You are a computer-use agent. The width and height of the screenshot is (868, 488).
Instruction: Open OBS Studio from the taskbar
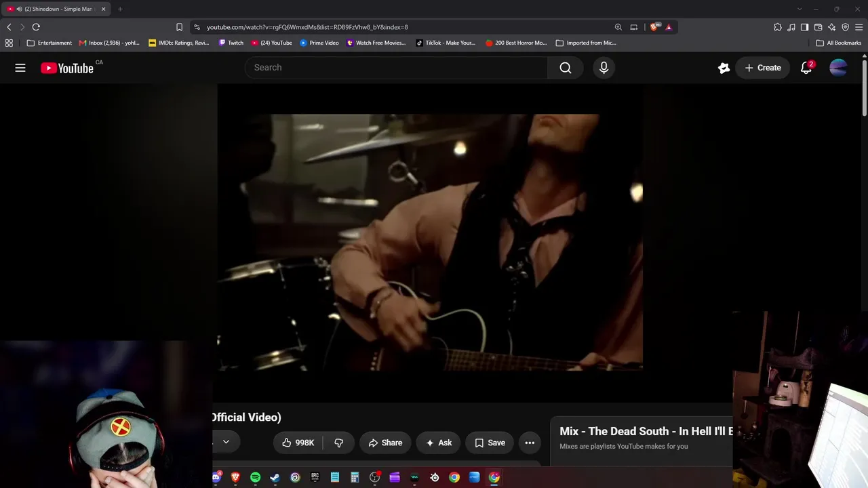(x=374, y=477)
